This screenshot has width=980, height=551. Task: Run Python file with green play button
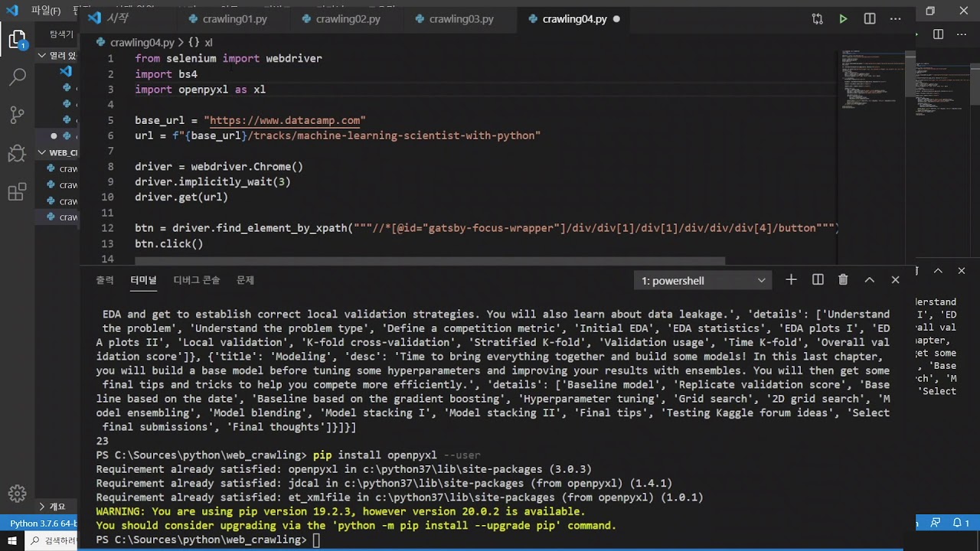(843, 19)
